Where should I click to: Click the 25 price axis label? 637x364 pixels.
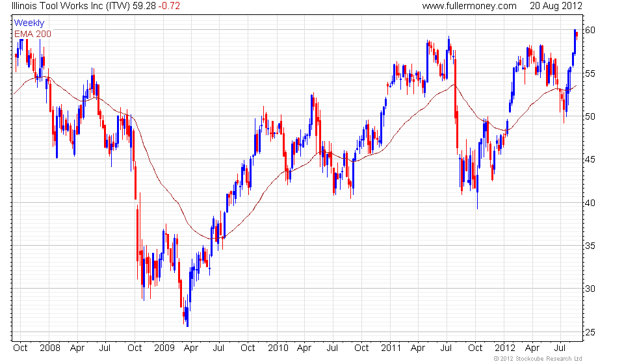point(590,332)
